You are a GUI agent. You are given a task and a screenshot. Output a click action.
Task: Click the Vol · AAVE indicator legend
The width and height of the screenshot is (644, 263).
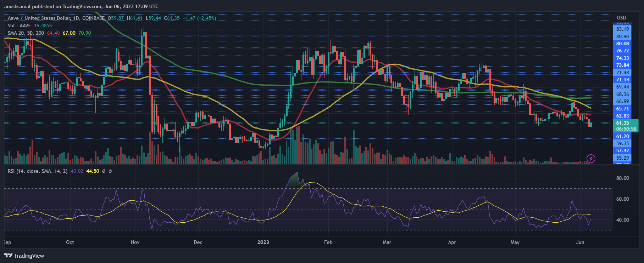19,25
